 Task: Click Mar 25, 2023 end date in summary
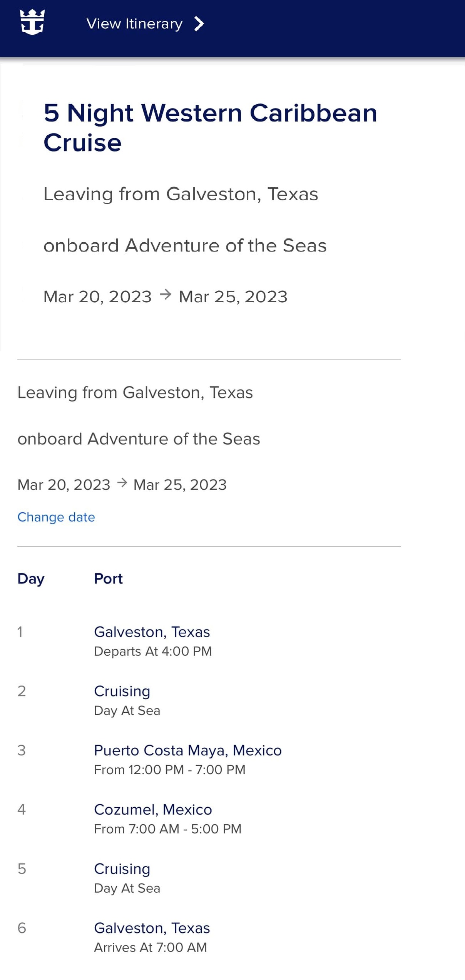click(x=180, y=485)
